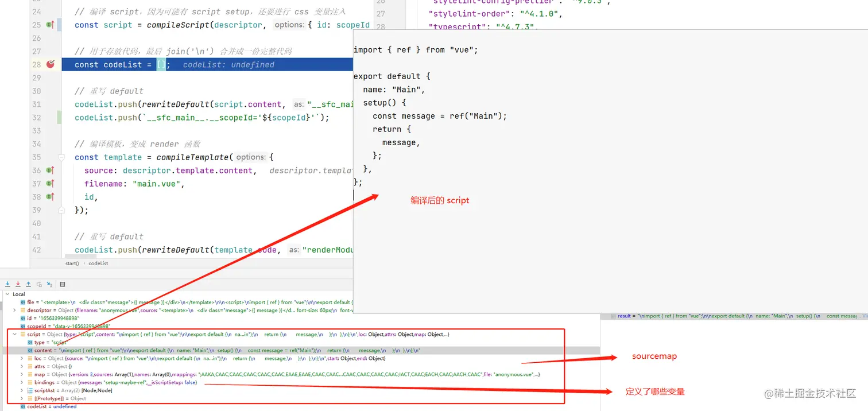Expand the map object node
Viewport: 868px width, 411px height.
[22, 374]
